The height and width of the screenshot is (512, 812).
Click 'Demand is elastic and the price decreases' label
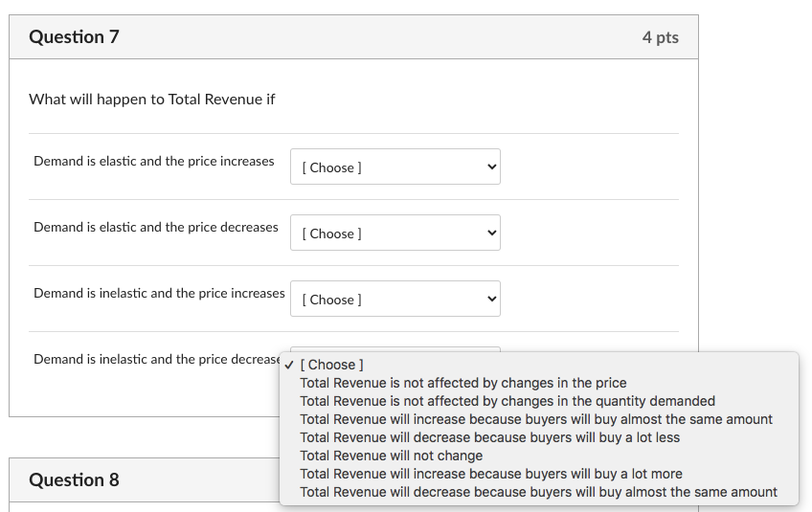(x=156, y=227)
